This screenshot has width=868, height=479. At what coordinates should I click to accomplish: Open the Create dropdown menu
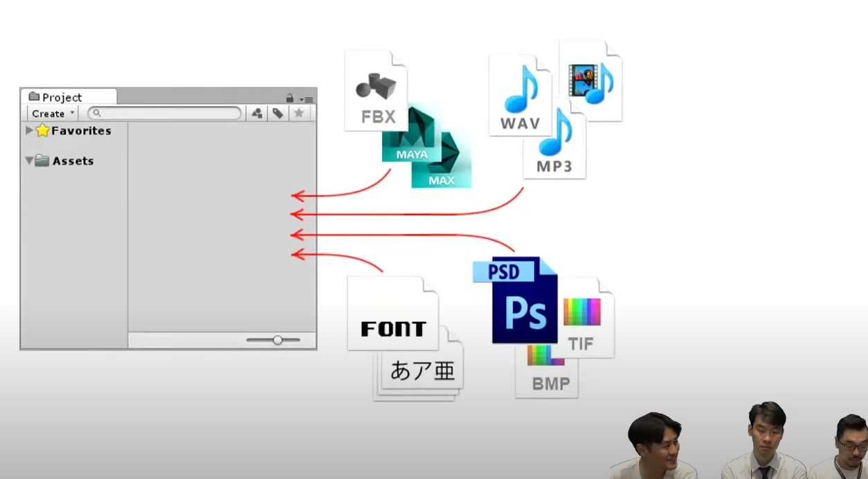pos(53,114)
